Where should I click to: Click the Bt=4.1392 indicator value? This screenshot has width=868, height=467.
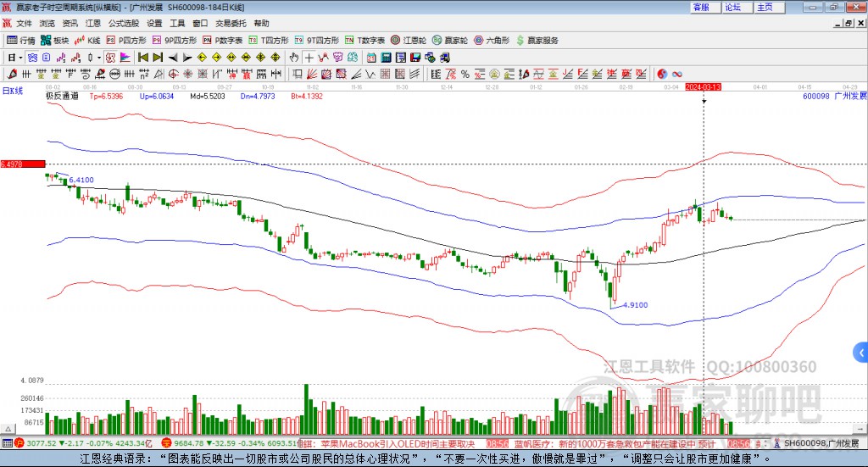[307, 96]
